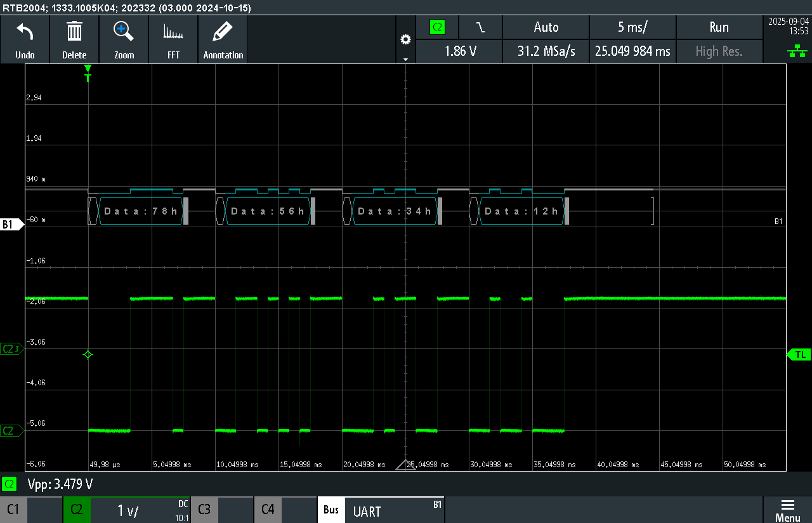
Task: Select the TL trigger level indicator
Action: pos(799,355)
